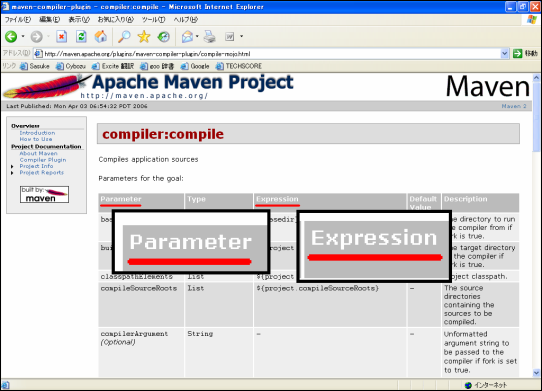Click the built by maven badge
The image size is (542, 391).
[44, 195]
